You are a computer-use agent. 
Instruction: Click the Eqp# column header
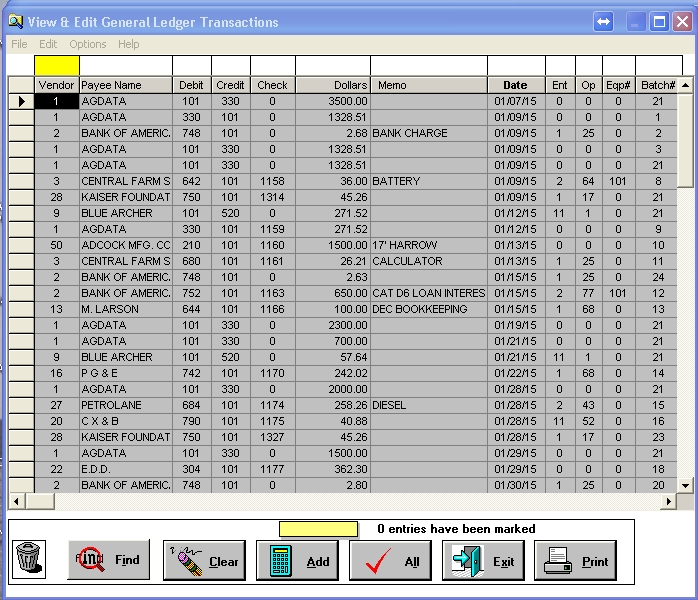(x=618, y=85)
